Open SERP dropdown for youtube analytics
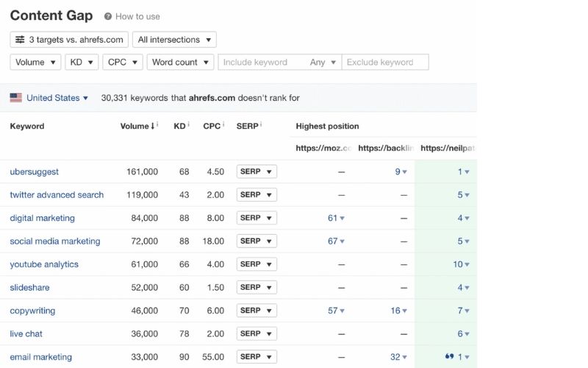The width and height of the screenshot is (588, 368). [x=257, y=264]
